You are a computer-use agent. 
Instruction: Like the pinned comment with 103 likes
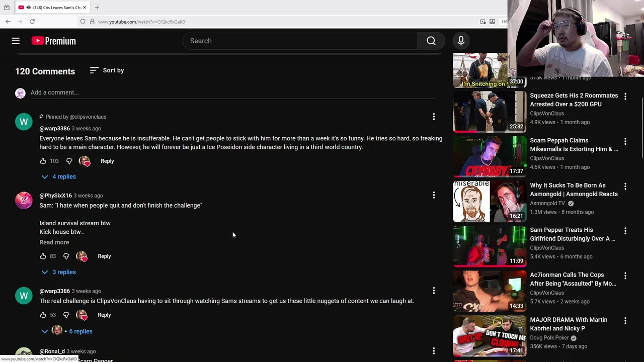point(43,161)
